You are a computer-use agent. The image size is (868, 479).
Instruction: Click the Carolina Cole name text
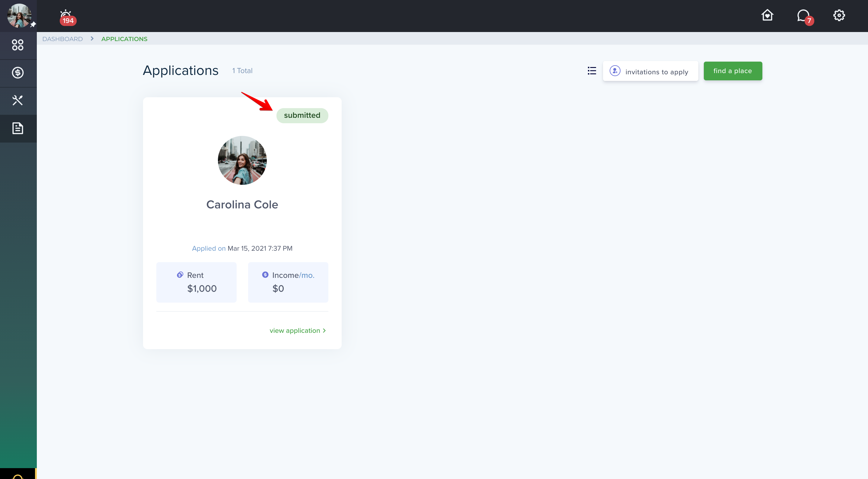pyautogui.click(x=242, y=204)
